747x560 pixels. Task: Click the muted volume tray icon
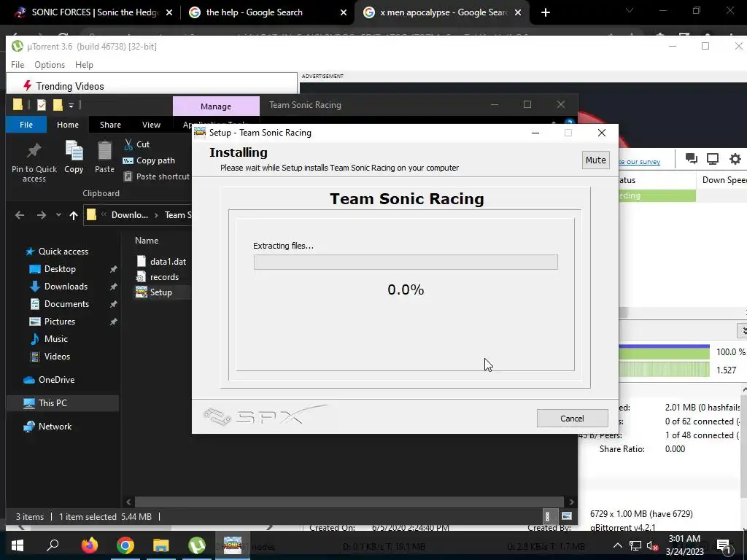coord(652,545)
